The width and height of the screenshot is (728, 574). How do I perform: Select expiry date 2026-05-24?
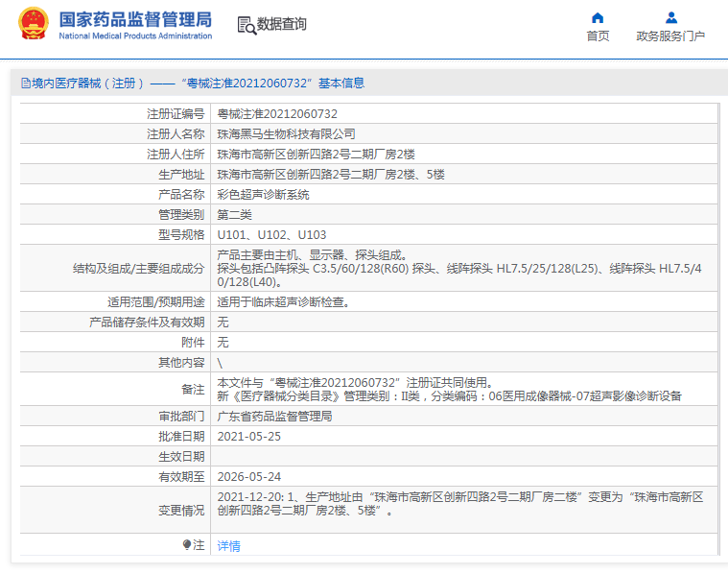[x=248, y=477]
